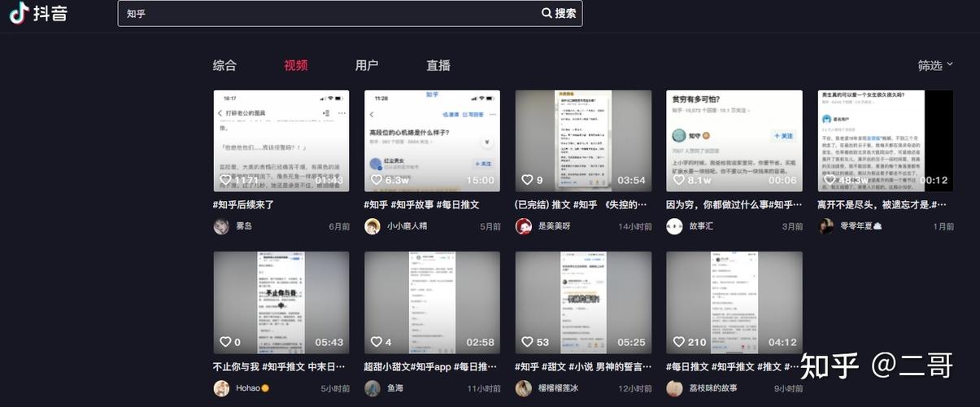Click heart icon on the 9-likes video

[x=527, y=180]
